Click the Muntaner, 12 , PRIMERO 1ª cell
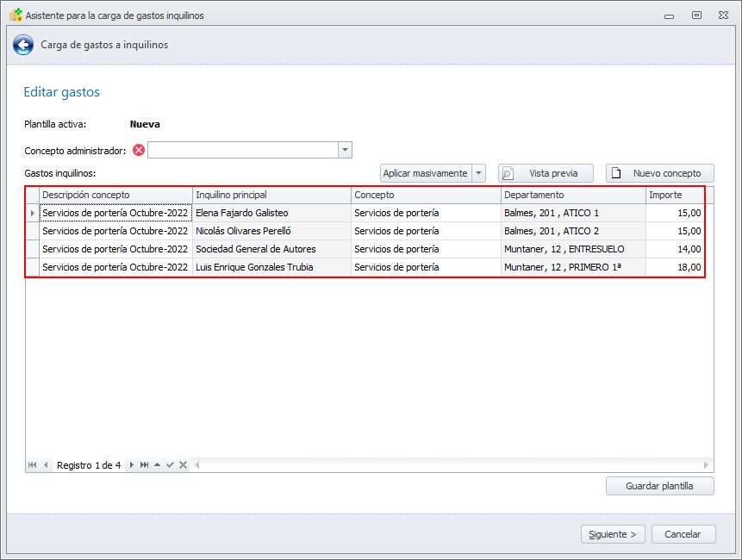The height and width of the screenshot is (560, 742). (573, 267)
